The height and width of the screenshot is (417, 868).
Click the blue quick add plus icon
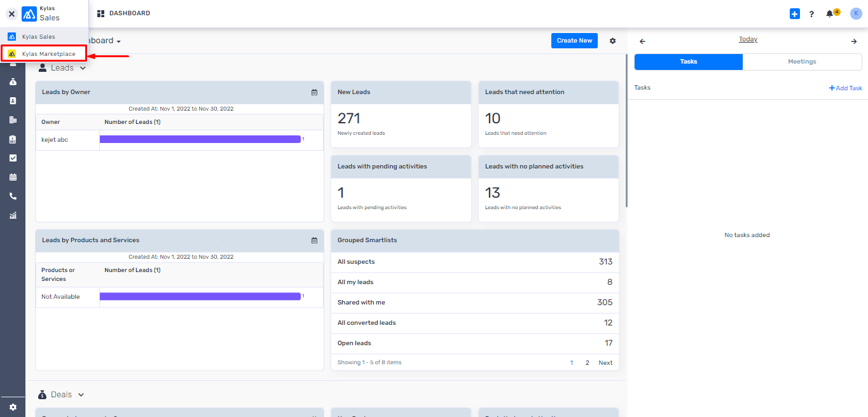pos(794,13)
